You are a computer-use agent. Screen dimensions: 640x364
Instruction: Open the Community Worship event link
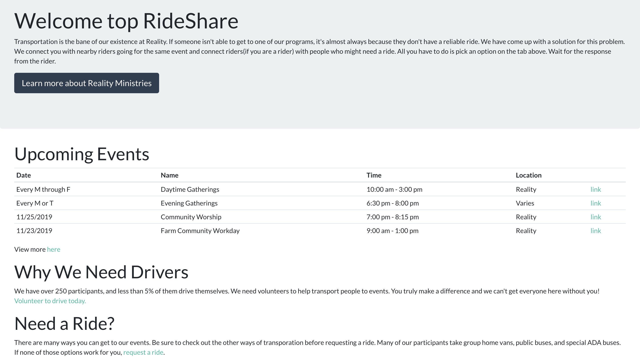coord(596,217)
